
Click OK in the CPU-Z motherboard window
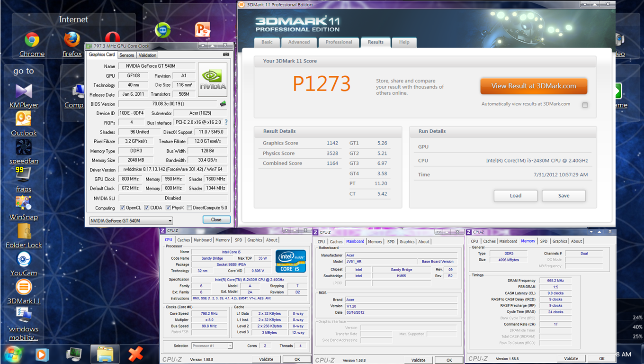pos(449,360)
